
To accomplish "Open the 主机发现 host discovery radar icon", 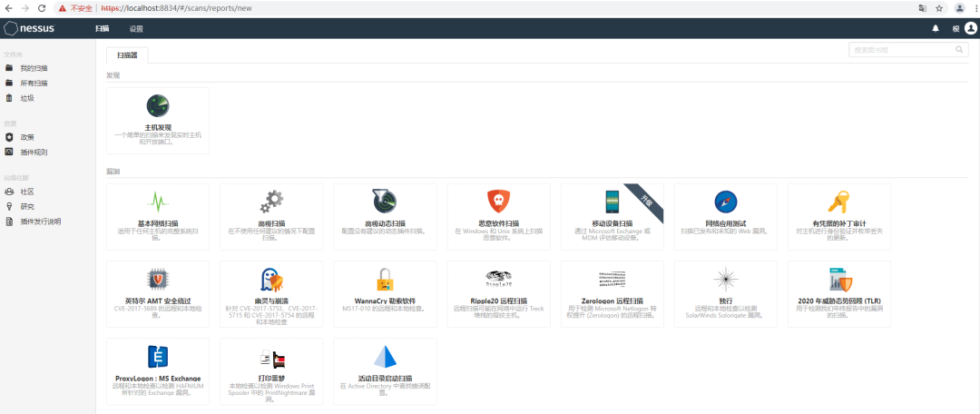I will [158, 105].
